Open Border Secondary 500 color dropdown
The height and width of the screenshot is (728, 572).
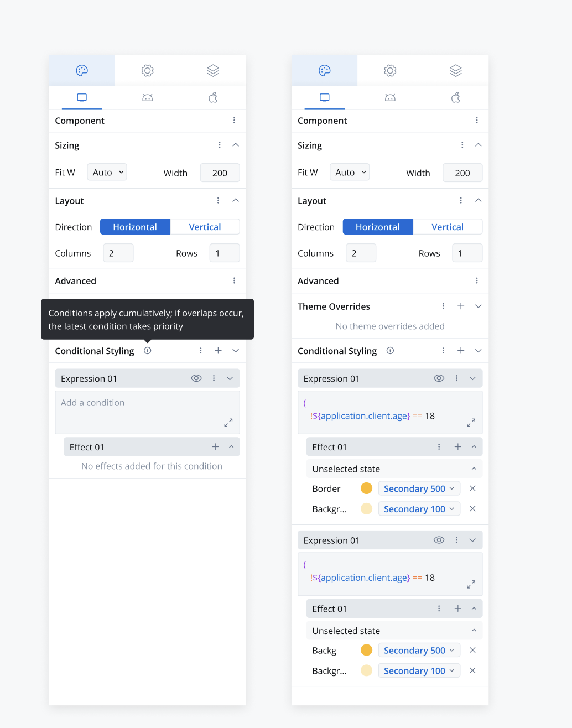[419, 488]
